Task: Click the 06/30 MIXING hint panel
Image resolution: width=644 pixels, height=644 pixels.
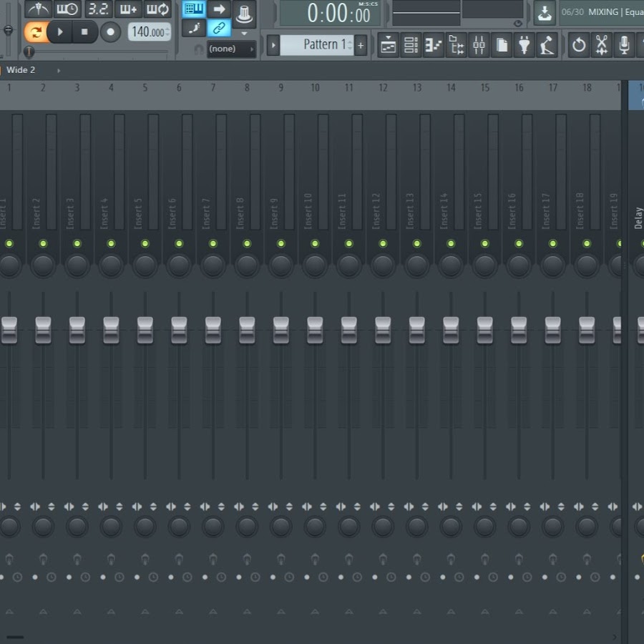Action: [x=602, y=12]
